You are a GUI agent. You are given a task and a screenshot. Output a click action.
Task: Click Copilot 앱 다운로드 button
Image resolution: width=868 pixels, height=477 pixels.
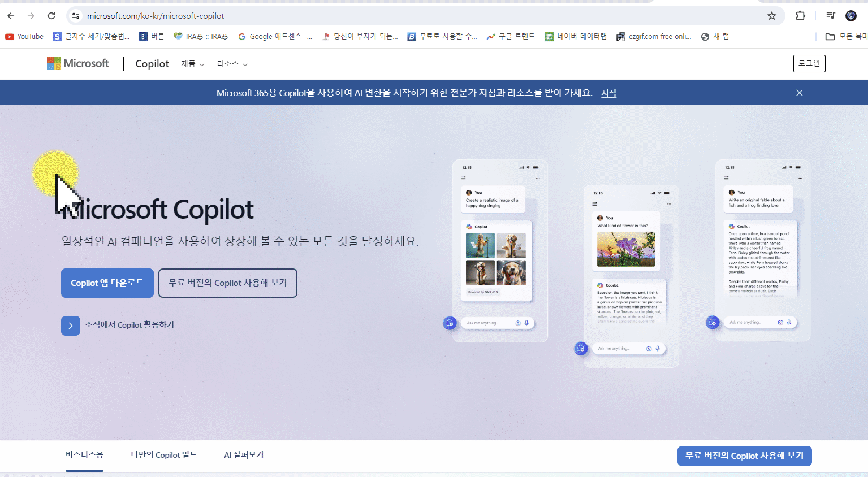(x=107, y=283)
